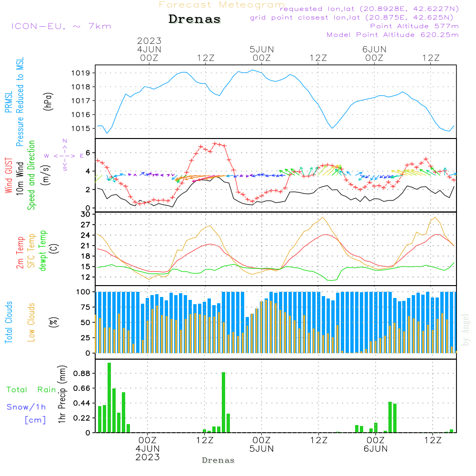Click the 5JUN 00Z label on top axis
Image resolution: width=476 pixels, height=476 pixels.
point(261,53)
